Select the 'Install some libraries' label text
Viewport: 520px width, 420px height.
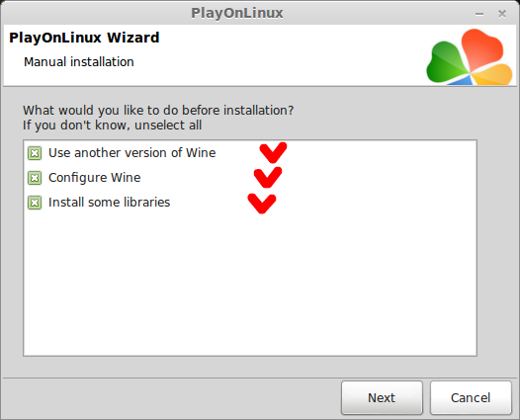point(109,203)
